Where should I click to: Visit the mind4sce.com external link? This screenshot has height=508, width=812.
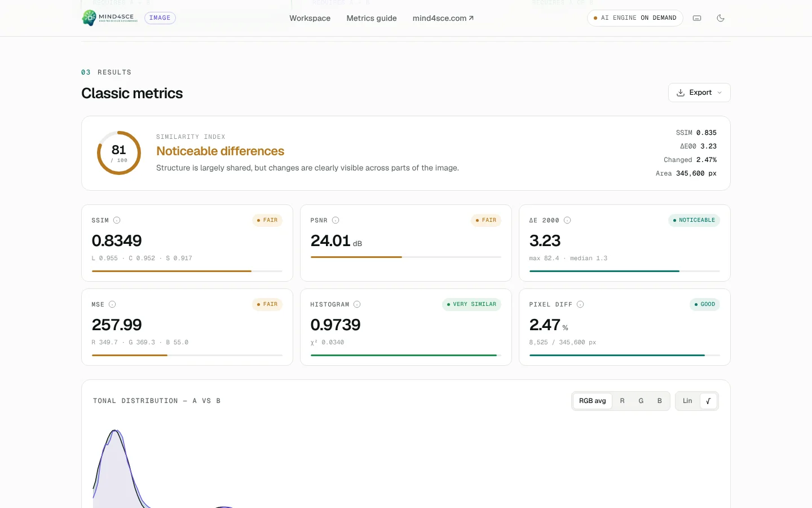click(443, 18)
